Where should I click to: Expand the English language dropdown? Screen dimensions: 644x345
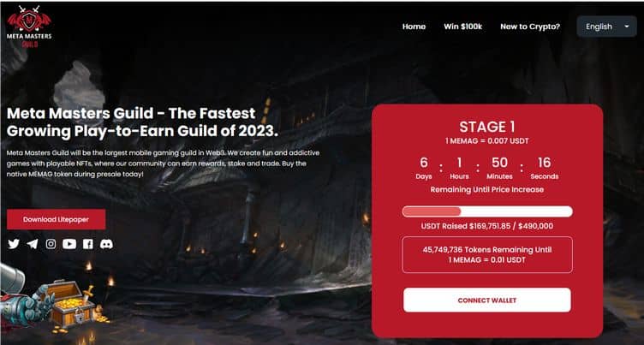coord(606,27)
